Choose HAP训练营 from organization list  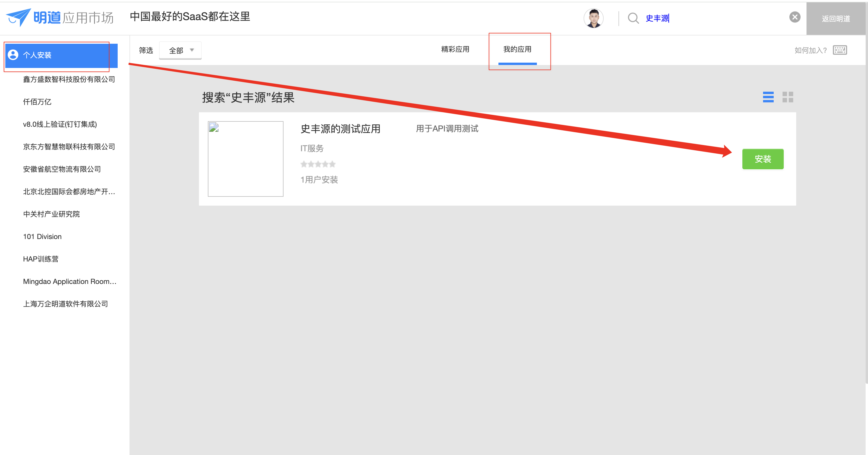click(41, 259)
